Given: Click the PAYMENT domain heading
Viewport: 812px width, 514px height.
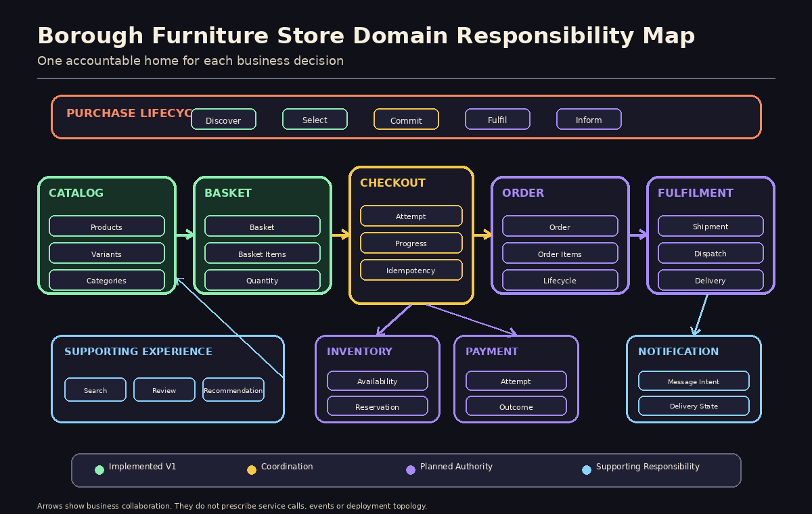Looking at the screenshot, I should [492, 352].
